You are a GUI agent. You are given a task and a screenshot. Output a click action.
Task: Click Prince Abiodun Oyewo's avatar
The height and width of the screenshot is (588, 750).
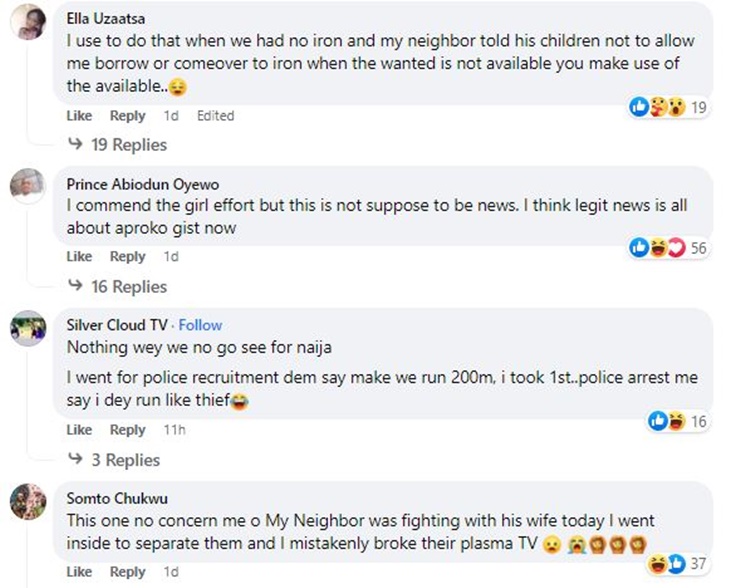[27, 185]
